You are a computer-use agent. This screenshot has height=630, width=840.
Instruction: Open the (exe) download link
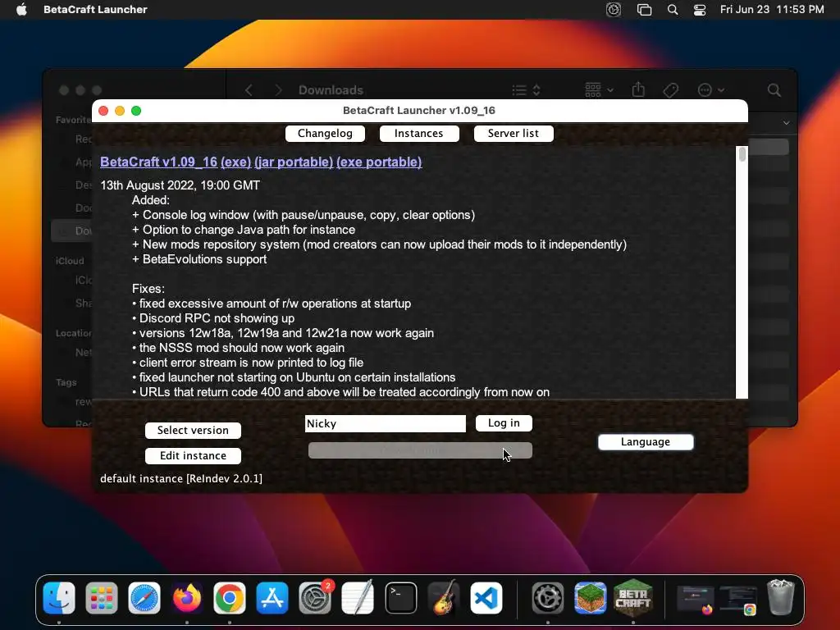pos(235,162)
